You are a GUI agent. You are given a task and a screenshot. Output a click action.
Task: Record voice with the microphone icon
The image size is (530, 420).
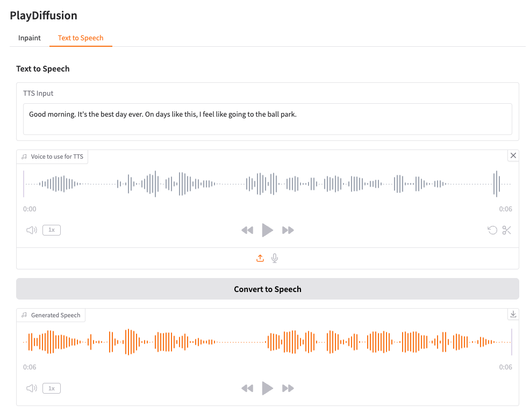pyautogui.click(x=275, y=258)
